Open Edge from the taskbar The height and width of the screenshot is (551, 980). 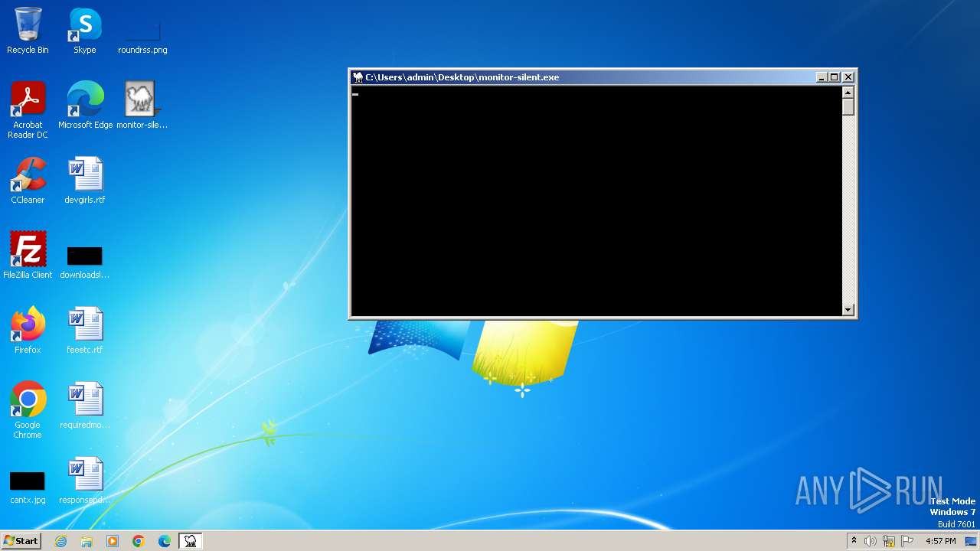[165, 541]
